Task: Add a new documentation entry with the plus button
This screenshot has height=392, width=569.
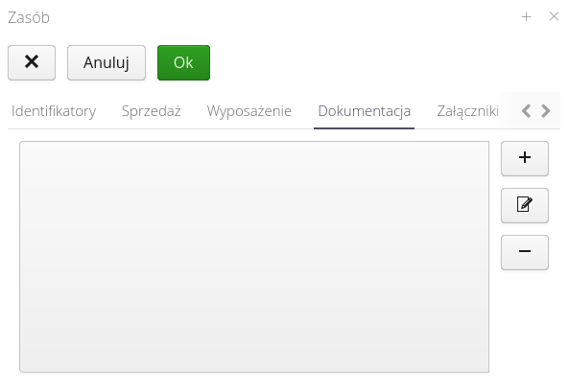Action: 524,158
